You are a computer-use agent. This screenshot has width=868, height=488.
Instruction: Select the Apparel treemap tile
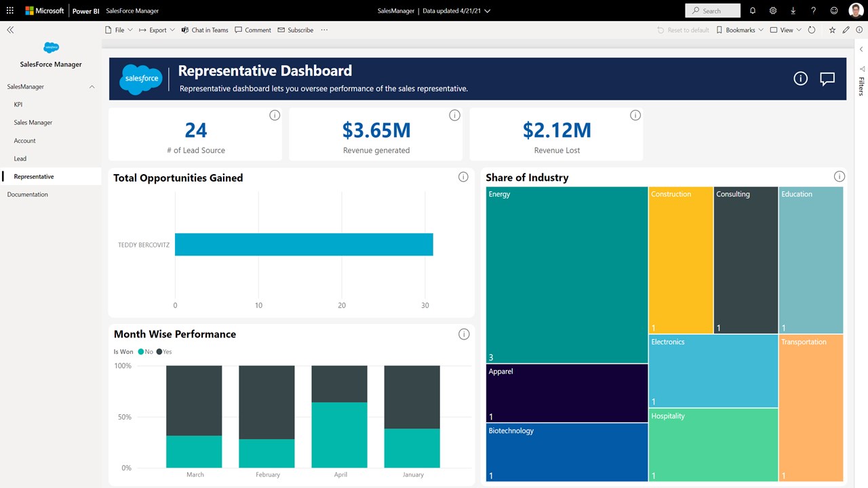coord(567,393)
